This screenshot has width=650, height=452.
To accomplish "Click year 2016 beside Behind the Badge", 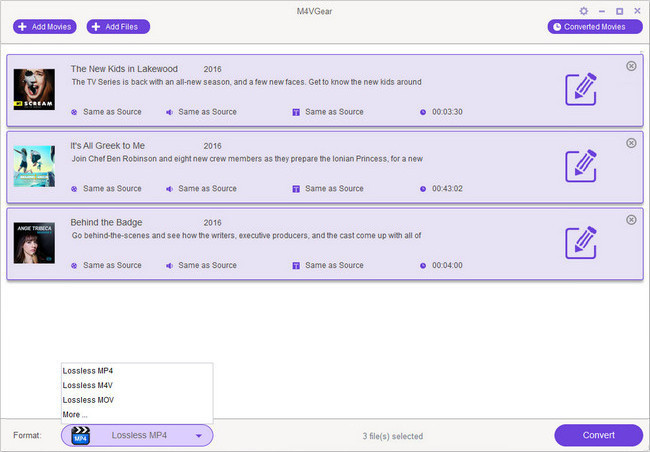I will [x=212, y=222].
